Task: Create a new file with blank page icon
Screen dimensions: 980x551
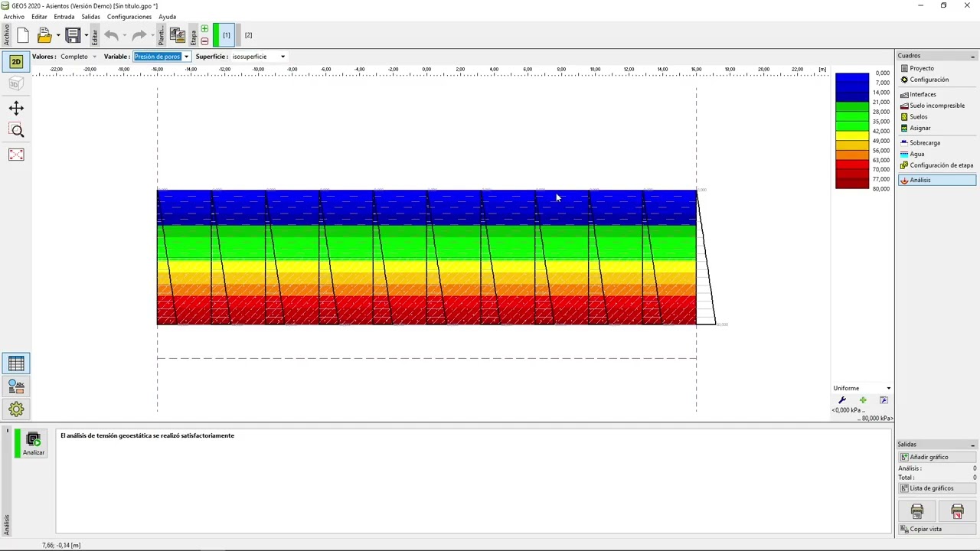Action: (22, 35)
